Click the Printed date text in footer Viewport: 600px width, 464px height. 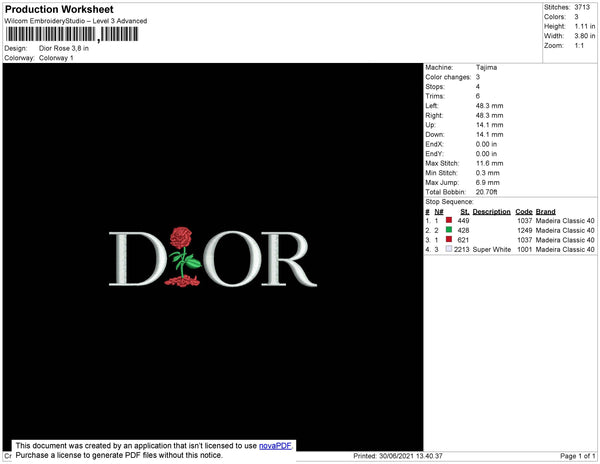tap(398, 456)
